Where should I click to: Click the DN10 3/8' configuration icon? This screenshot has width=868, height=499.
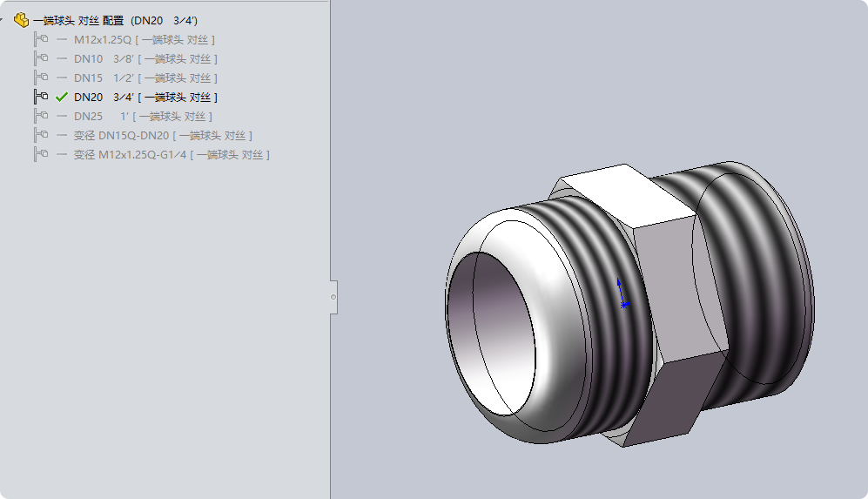(x=41, y=58)
